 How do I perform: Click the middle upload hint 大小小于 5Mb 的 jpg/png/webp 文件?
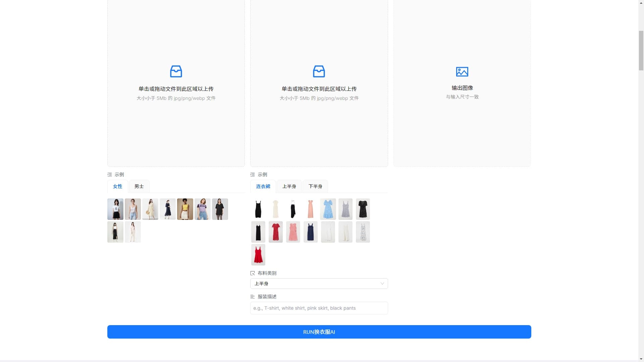click(319, 98)
